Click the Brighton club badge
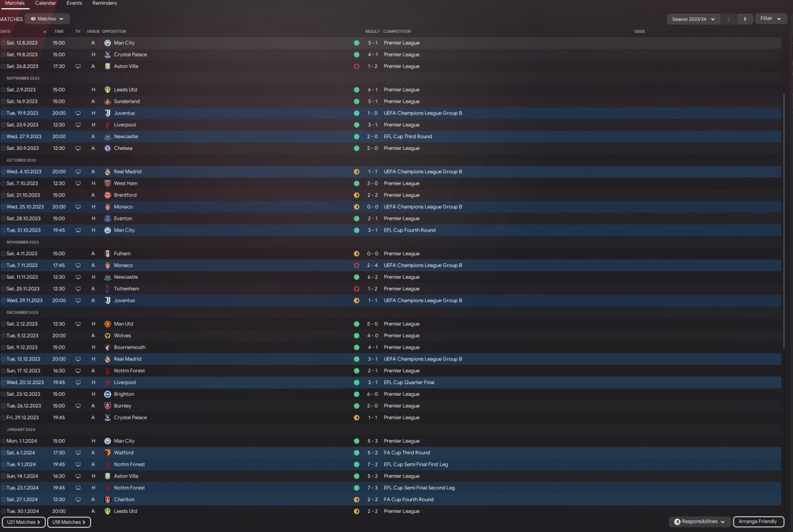793x532 pixels. pos(107,395)
